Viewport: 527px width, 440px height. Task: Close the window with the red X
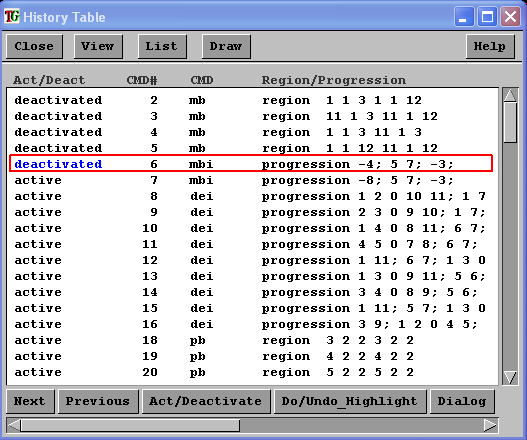pyautogui.click(x=511, y=16)
